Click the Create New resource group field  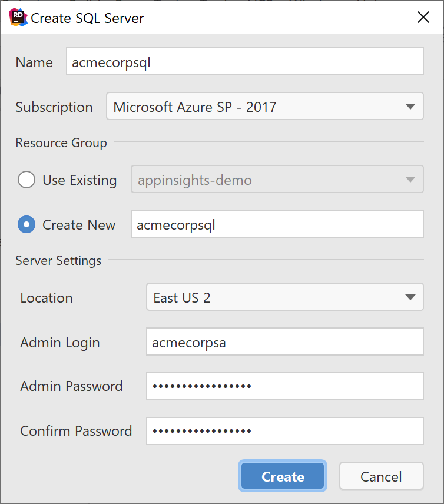[x=277, y=224]
